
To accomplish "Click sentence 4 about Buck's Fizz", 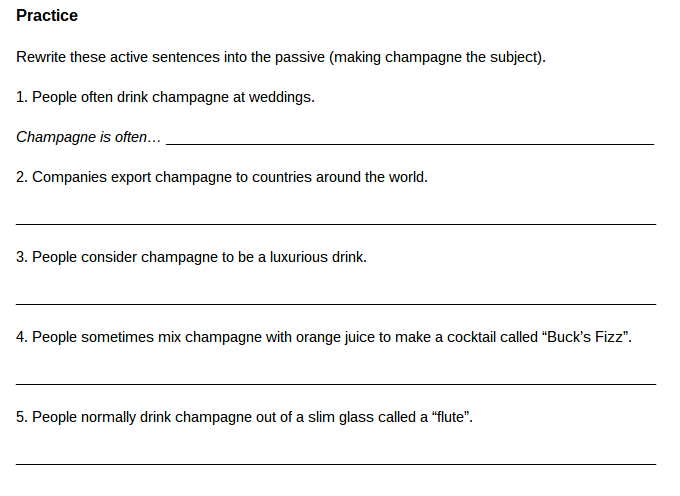I will 324,337.
